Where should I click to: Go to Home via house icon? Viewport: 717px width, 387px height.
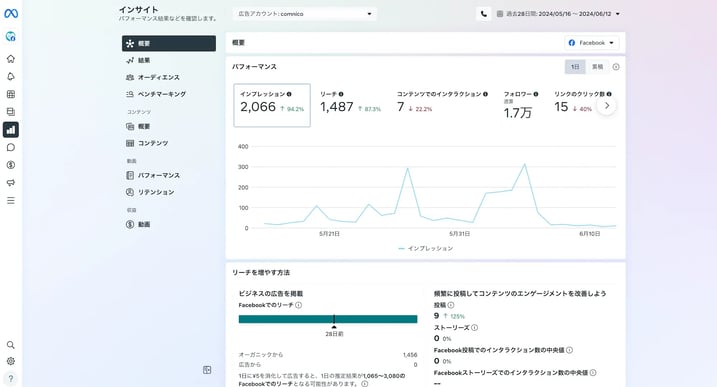click(11, 59)
